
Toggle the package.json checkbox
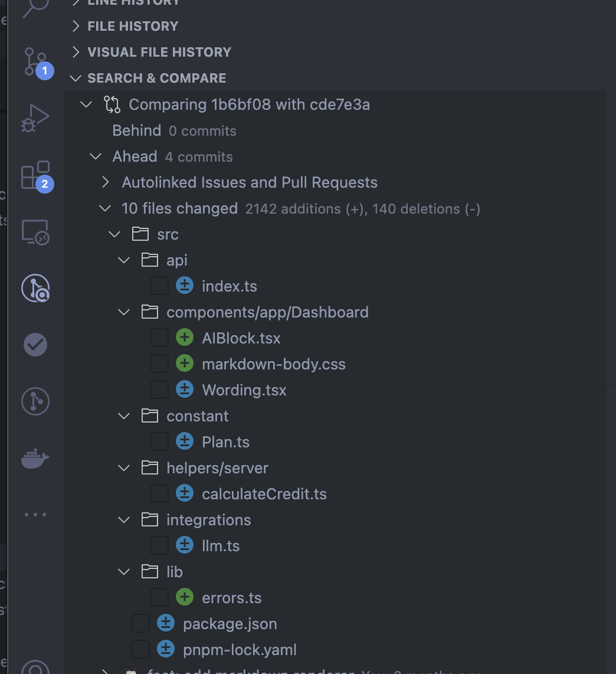140,624
